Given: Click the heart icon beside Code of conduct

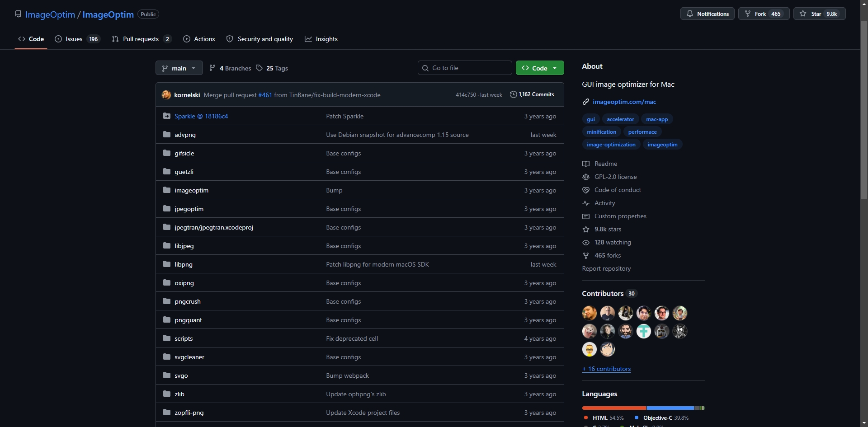Looking at the screenshot, I should (x=586, y=190).
